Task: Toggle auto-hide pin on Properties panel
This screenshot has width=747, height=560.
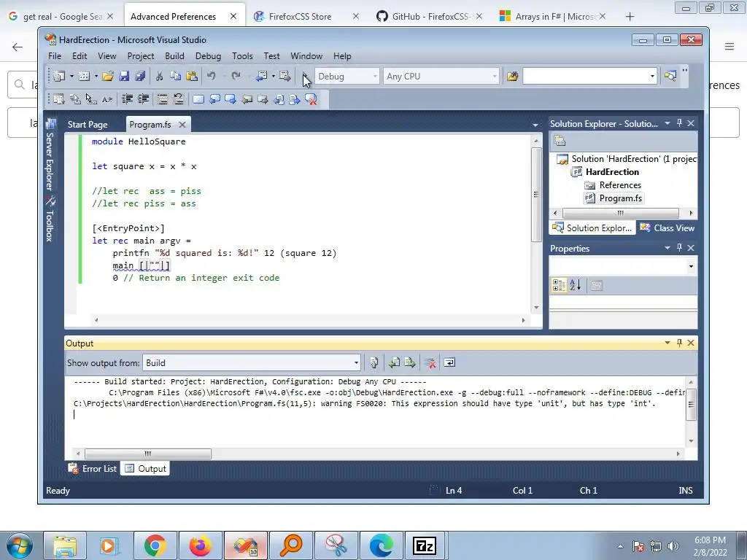Action: click(679, 248)
